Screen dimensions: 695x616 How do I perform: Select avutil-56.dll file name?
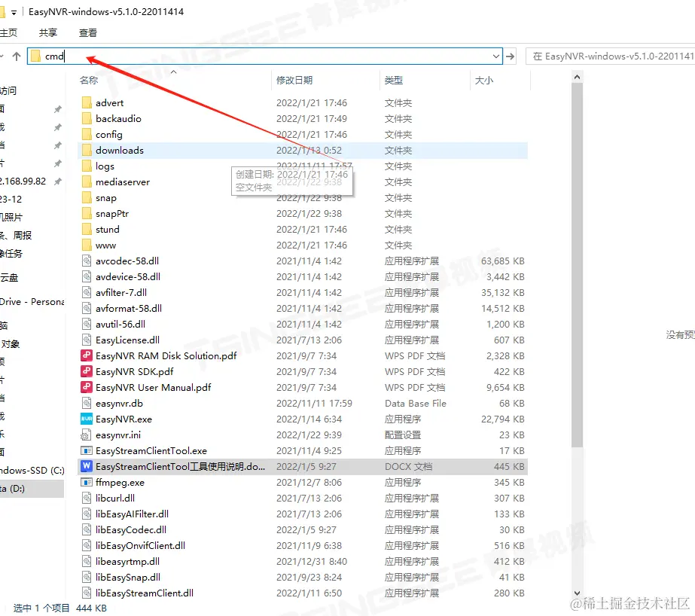coord(120,324)
